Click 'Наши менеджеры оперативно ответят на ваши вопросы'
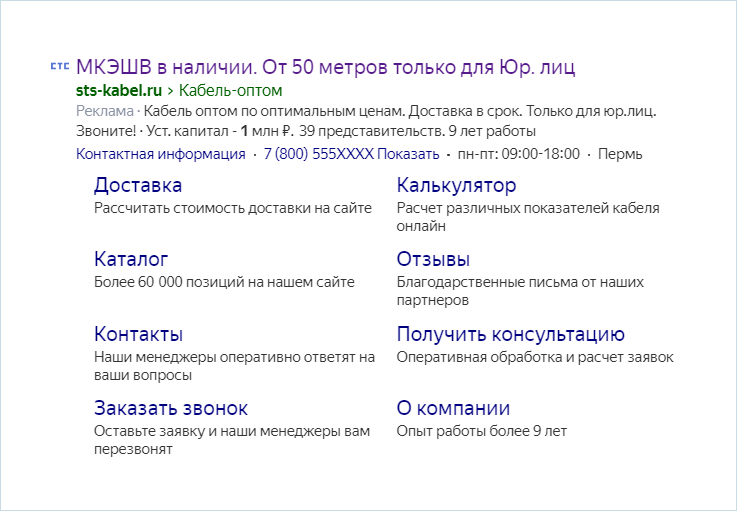The width and height of the screenshot is (737, 511). [235, 366]
